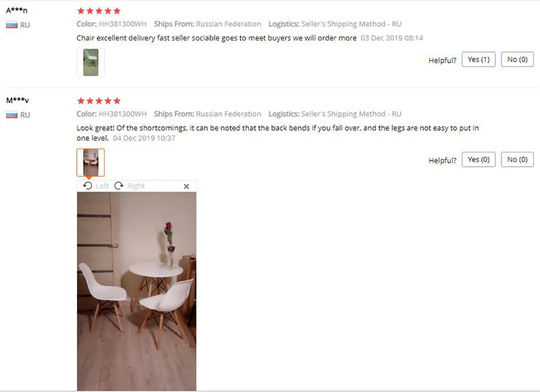Close the expanded review photo viewer
Viewport: 540px width, 392px height.
[186, 186]
